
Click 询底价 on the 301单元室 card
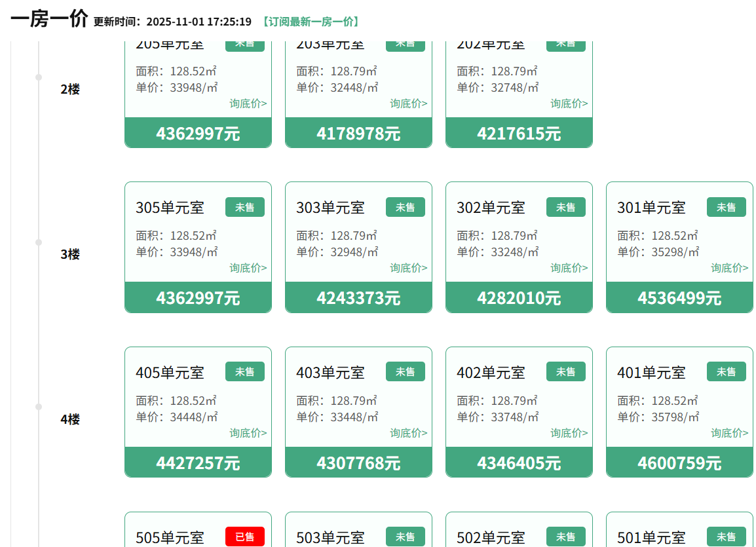pos(729,268)
